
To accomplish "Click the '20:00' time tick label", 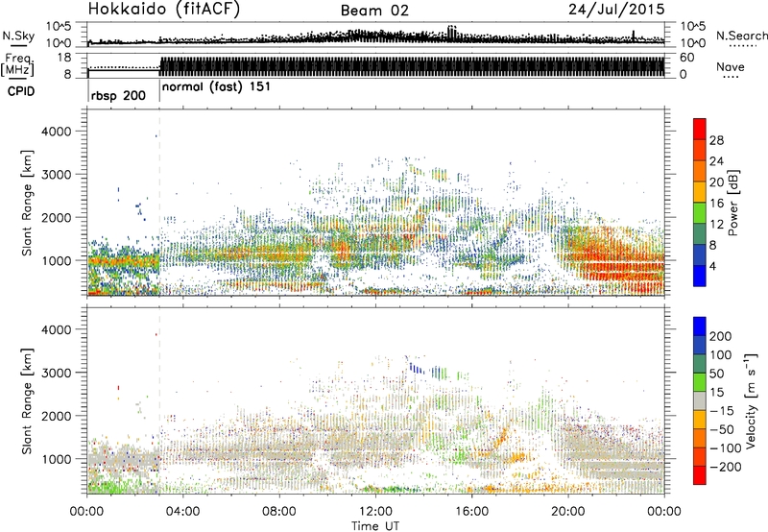I will coord(568,512).
